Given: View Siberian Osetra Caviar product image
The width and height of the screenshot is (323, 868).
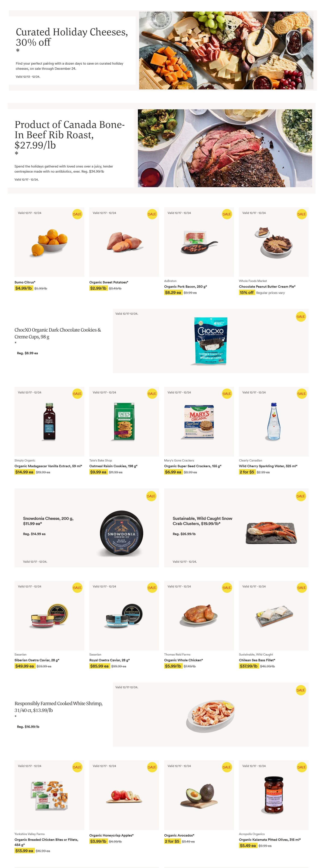Looking at the screenshot, I should click(x=49, y=615).
